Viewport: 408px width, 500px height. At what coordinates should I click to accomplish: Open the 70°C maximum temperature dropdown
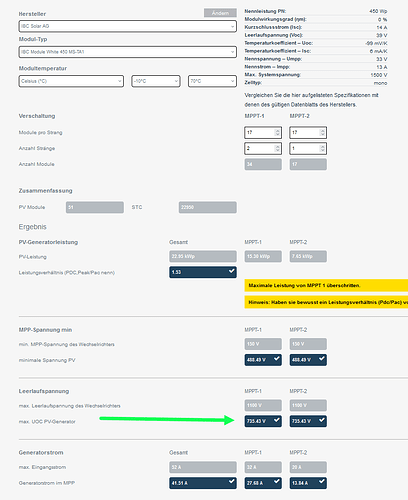[212, 81]
